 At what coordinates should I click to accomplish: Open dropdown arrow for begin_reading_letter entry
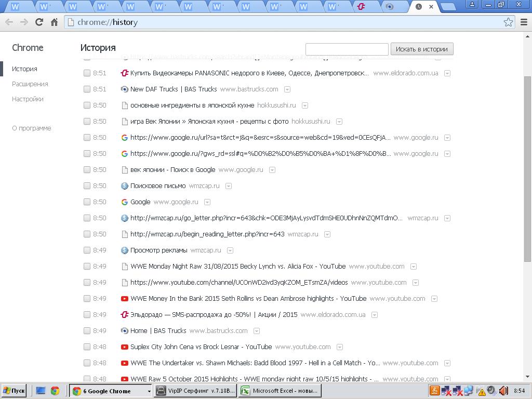coord(327,234)
